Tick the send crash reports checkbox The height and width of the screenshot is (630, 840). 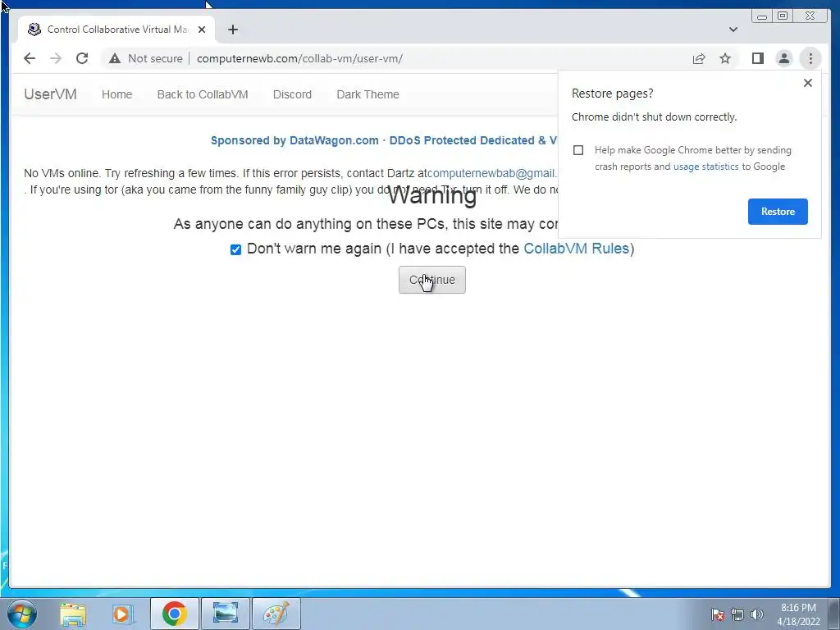tap(578, 150)
